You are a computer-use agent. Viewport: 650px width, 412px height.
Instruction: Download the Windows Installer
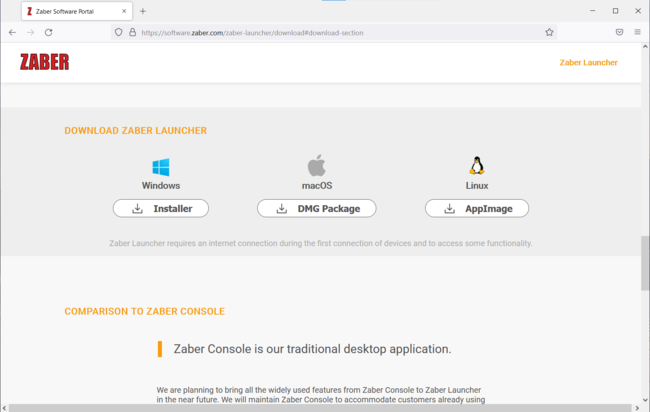[x=160, y=209]
